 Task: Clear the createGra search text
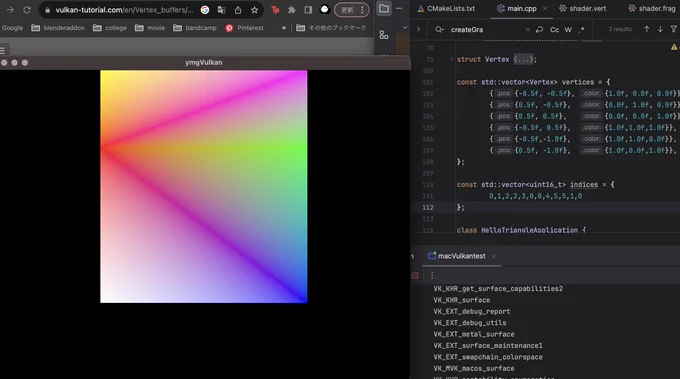pyautogui.click(x=527, y=29)
